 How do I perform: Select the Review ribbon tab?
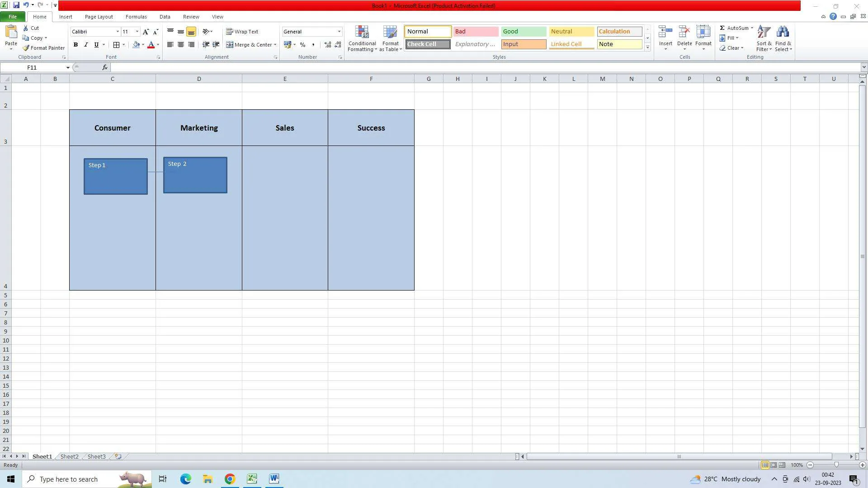191,16
